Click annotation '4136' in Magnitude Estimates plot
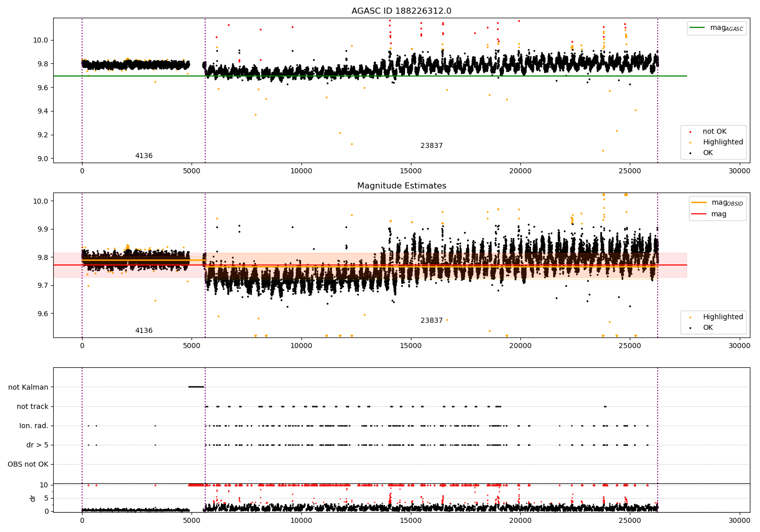The image size is (760, 532). 144,331
